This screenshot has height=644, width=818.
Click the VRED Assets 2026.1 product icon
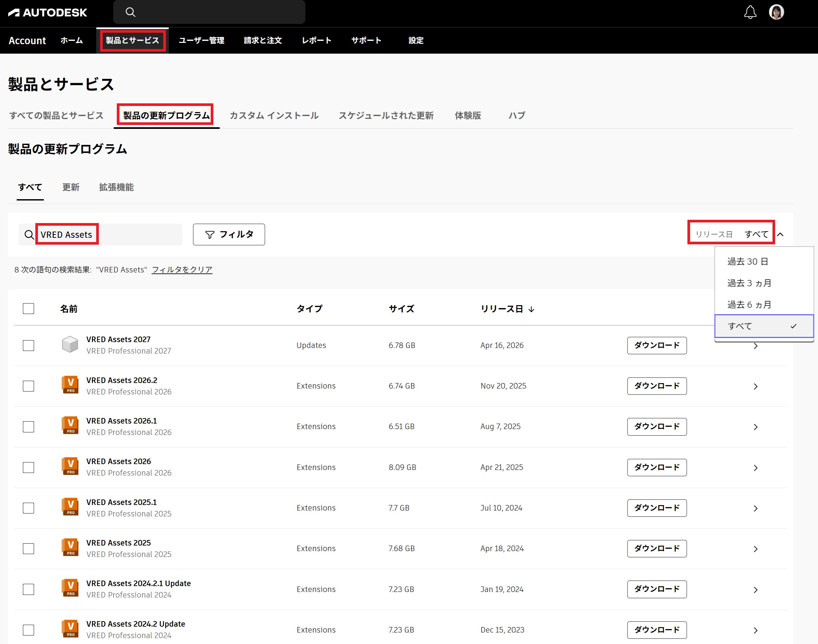coord(70,426)
